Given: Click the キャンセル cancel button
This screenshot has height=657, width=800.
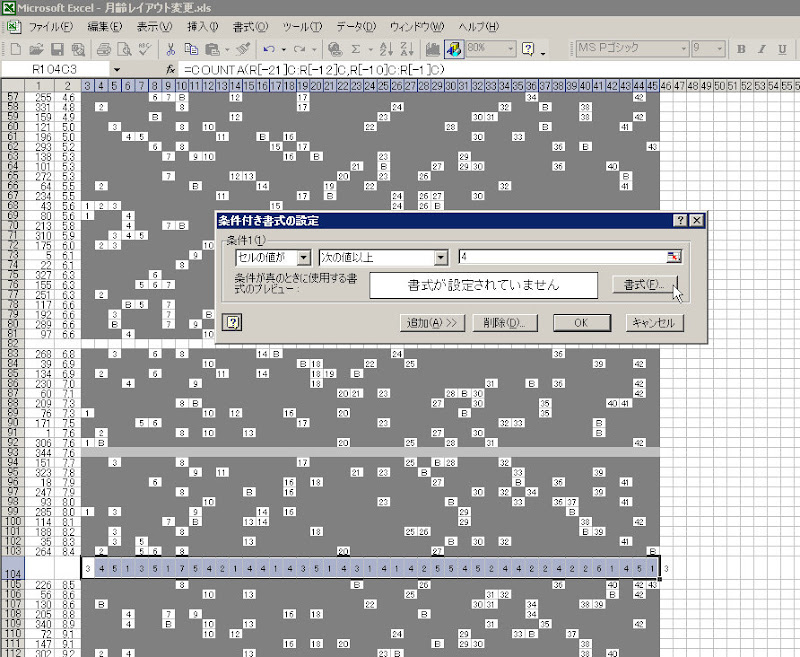Looking at the screenshot, I should tap(654, 323).
